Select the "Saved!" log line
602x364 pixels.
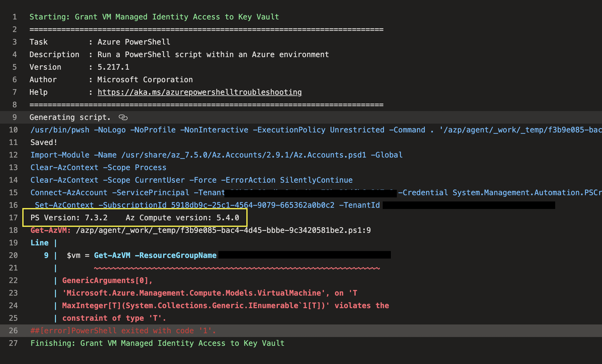pos(43,142)
